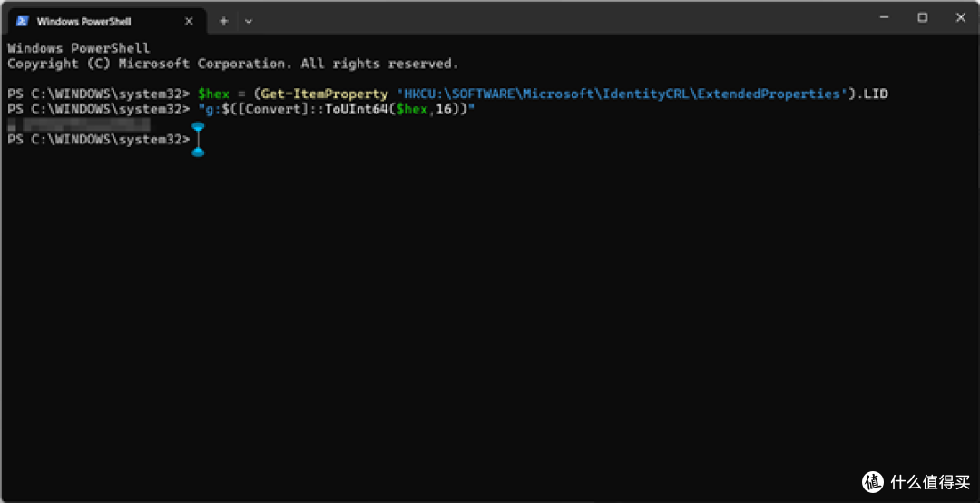The image size is (980, 503).
Task: Expand the new tab profile dropdown
Action: click(249, 21)
